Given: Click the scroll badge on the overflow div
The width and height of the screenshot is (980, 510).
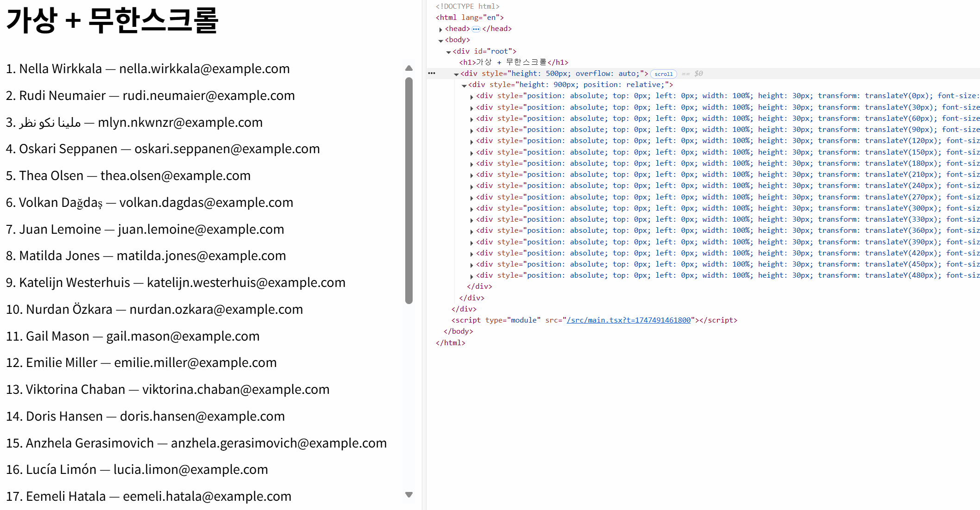Looking at the screenshot, I should pos(664,74).
